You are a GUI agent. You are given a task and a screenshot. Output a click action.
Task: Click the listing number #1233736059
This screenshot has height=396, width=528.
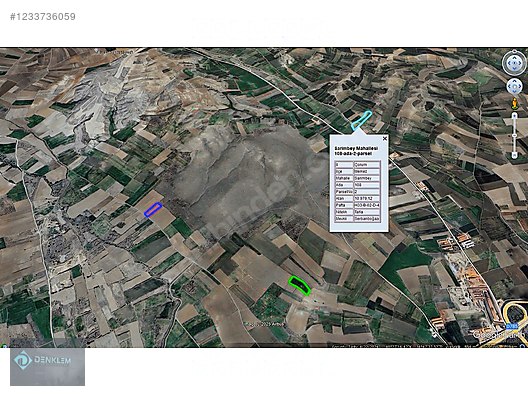pos(43,16)
